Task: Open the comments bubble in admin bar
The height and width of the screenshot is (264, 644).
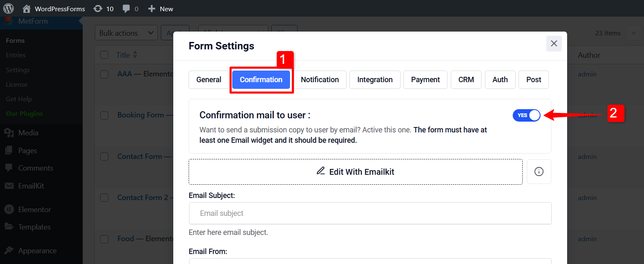Action: pyautogui.click(x=130, y=8)
